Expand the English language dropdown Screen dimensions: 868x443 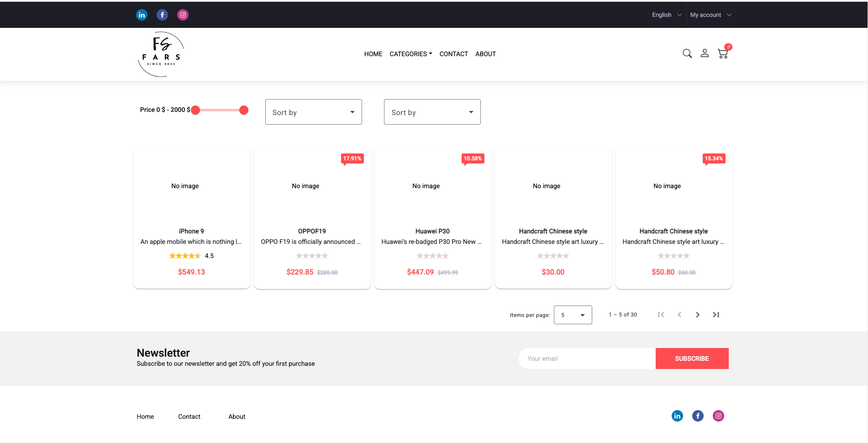click(x=666, y=15)
